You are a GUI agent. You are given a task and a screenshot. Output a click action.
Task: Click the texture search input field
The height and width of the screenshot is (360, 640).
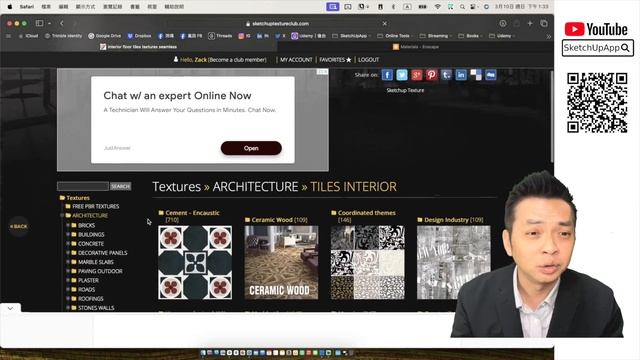(x=83, y=187)
